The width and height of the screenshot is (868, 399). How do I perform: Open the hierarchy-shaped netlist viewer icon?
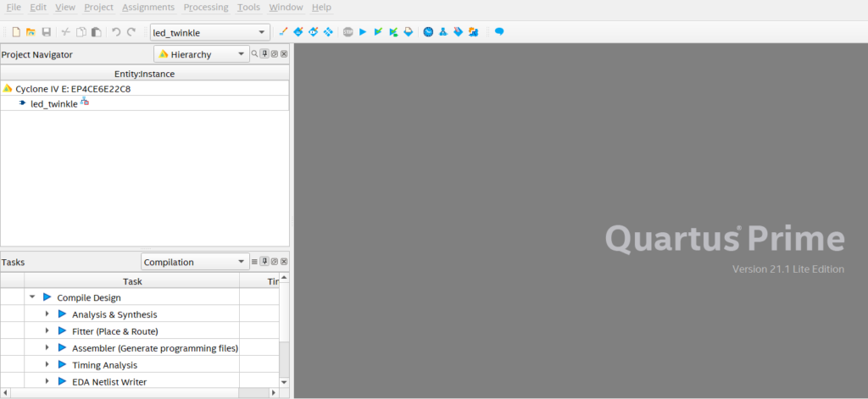coord(442,31)
